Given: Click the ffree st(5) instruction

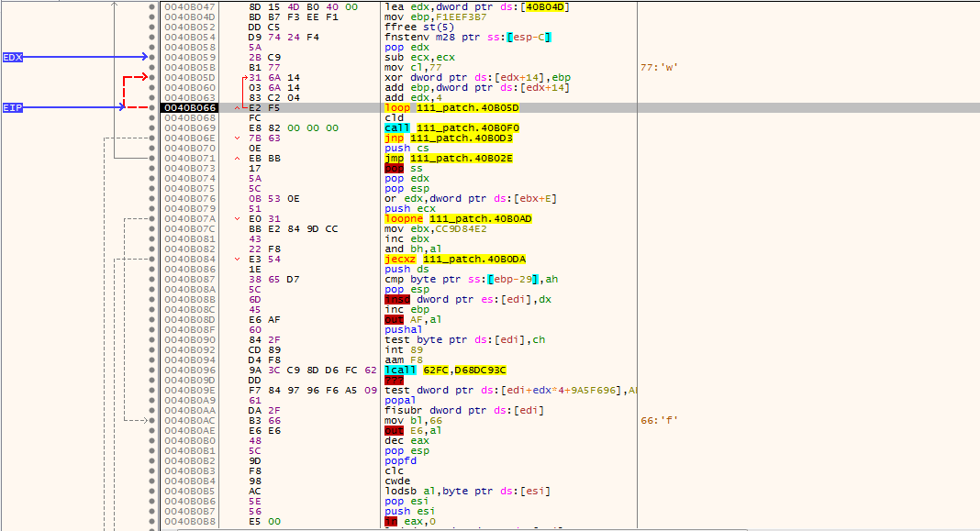Looking at the screenshot, I should coord(418,27).
